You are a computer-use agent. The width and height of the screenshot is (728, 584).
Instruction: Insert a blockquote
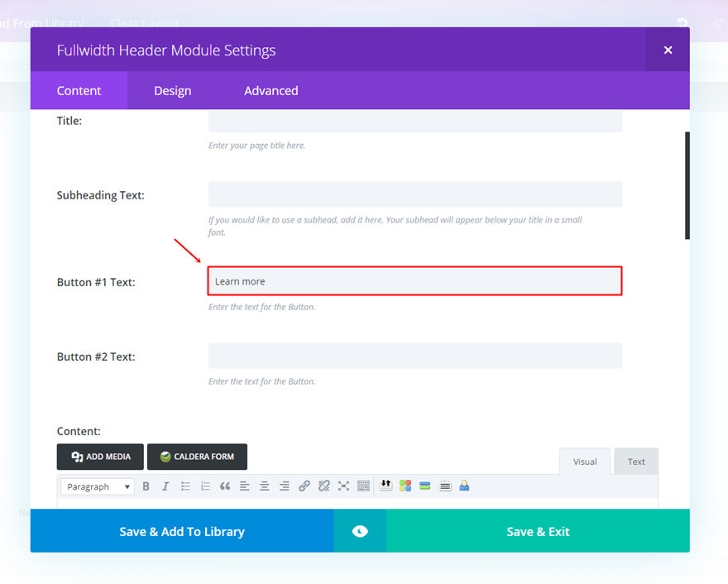coord(224,486)
